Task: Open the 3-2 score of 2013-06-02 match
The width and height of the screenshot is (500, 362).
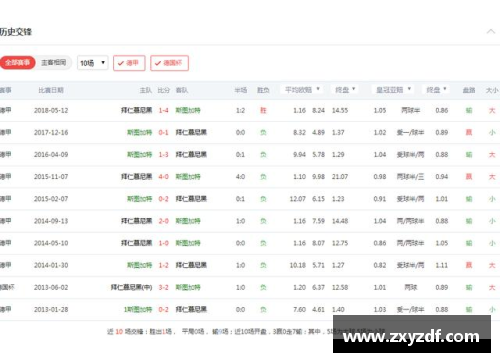Action: pyautogui.click(x=163, y=287)
